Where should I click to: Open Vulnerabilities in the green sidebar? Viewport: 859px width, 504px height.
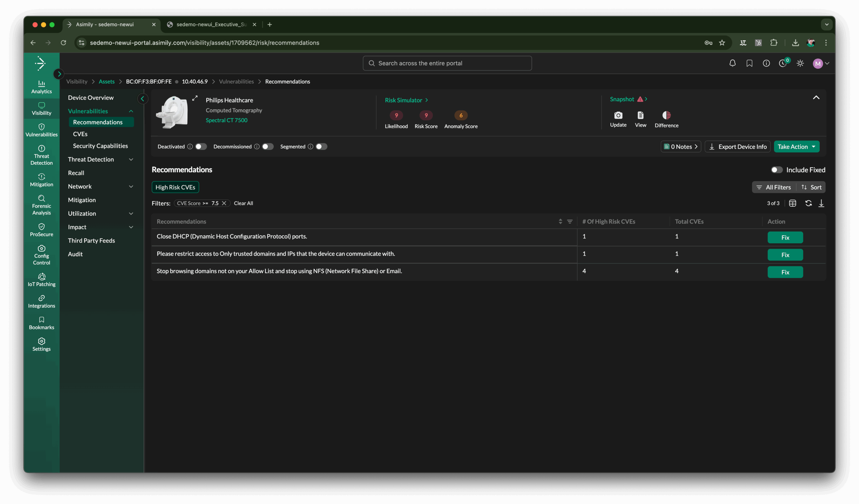pos(41,130)
